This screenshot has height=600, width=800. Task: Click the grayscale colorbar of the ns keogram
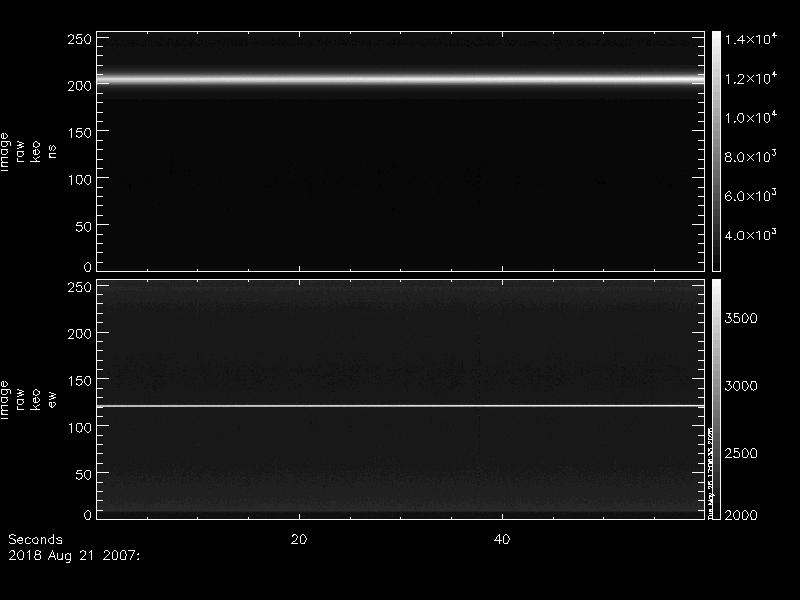point(716,152)
